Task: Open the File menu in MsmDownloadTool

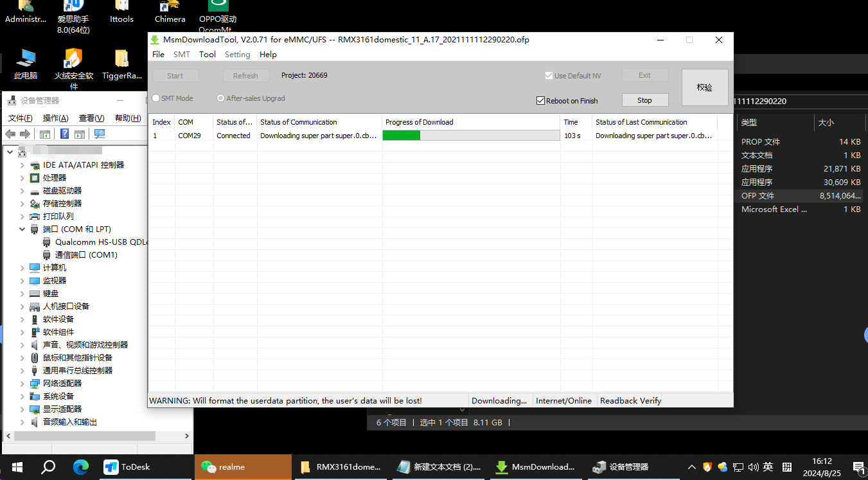Action: pos(158,55)
